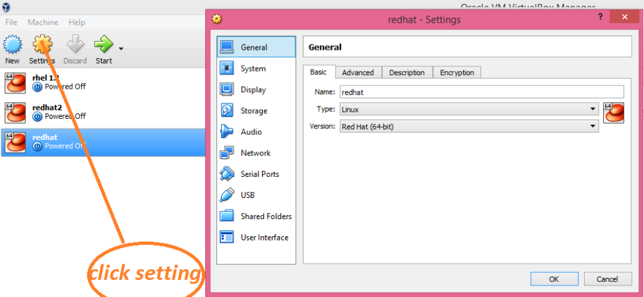Click the Settings dialog help question mark

click(600, 17)
